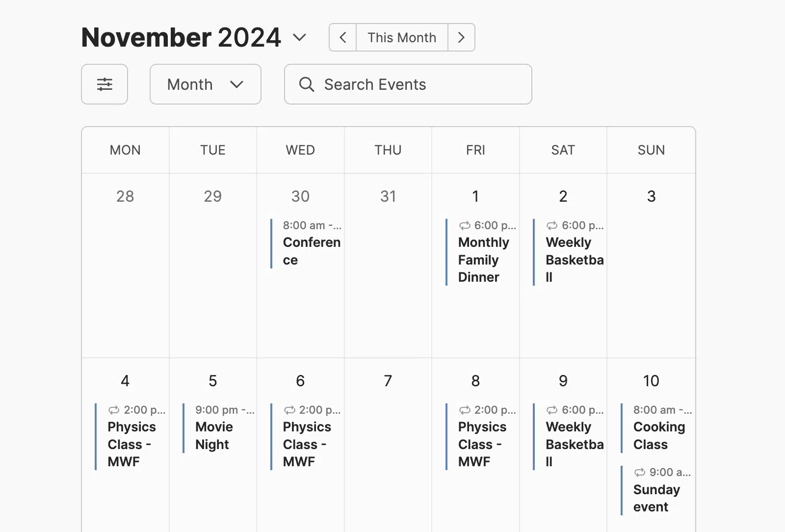Jump to This Month
This screenshot has height=532, width=785.
point(402,37)
